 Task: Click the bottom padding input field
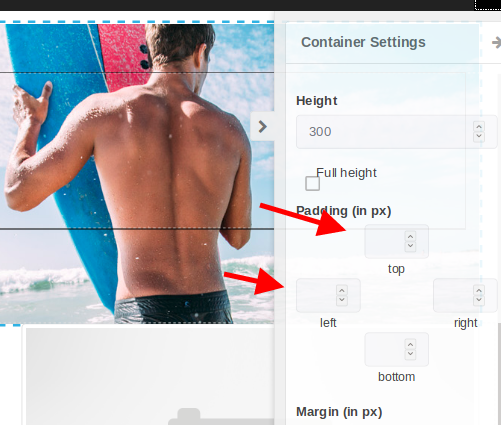(x=396, y=349)
